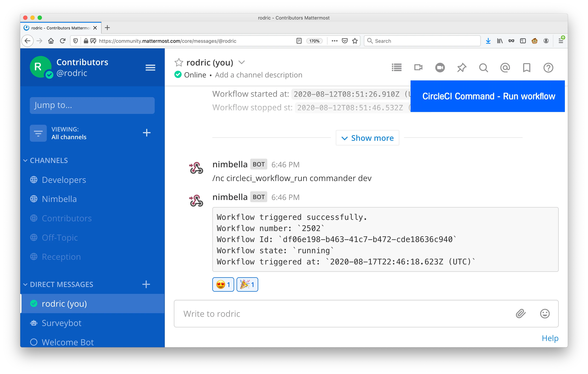Start a video call from the header

[418, 68]
